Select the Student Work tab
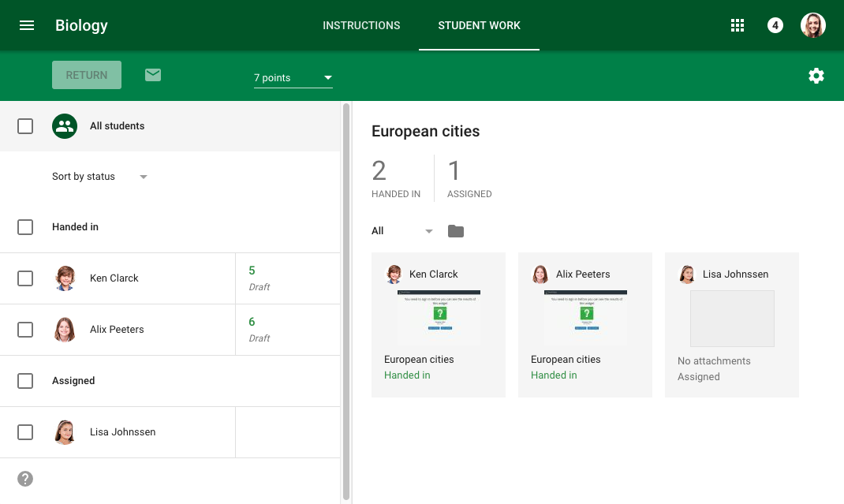 [x=479, y=25]
